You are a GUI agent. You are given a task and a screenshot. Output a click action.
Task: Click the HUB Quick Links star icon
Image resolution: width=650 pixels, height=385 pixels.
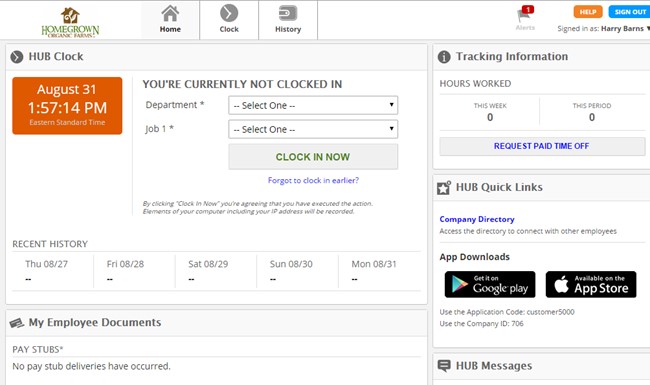click(444, 188)
